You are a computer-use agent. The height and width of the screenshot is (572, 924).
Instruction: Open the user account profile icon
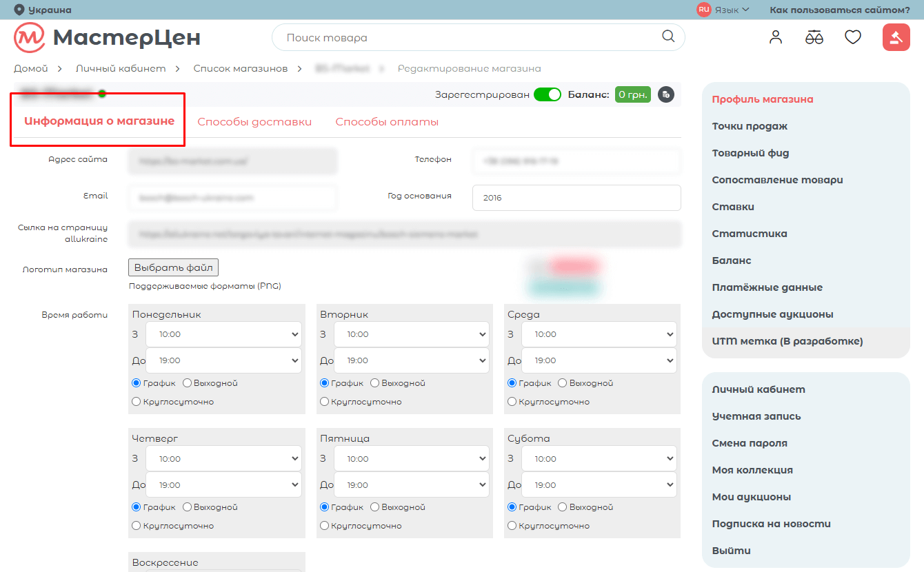tap(776, 37)
